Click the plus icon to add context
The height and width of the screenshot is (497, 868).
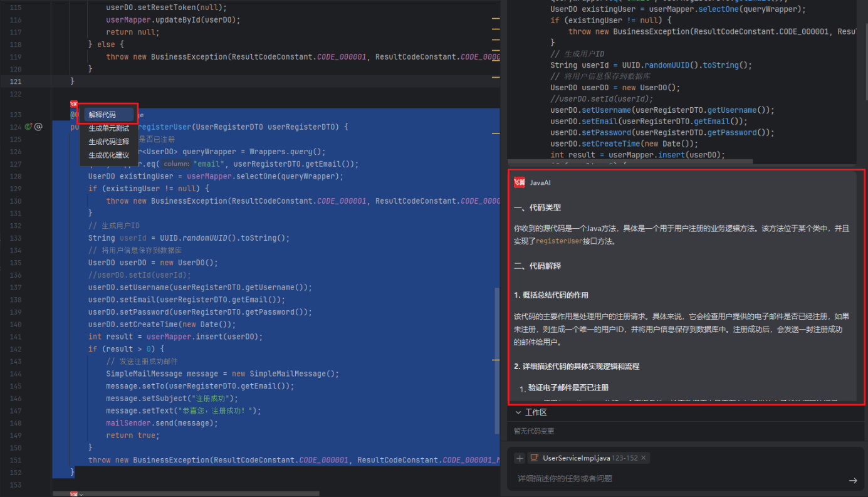[x=520, y=458]
